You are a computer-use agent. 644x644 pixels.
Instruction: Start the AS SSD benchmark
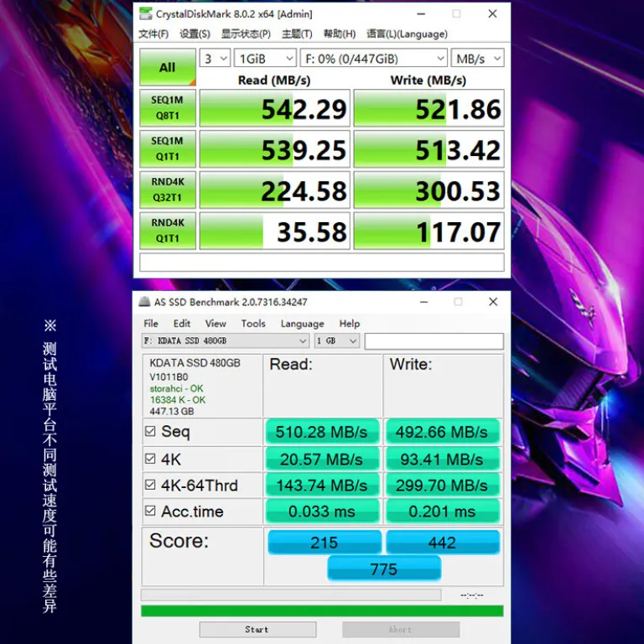click(x=257, y=629)
